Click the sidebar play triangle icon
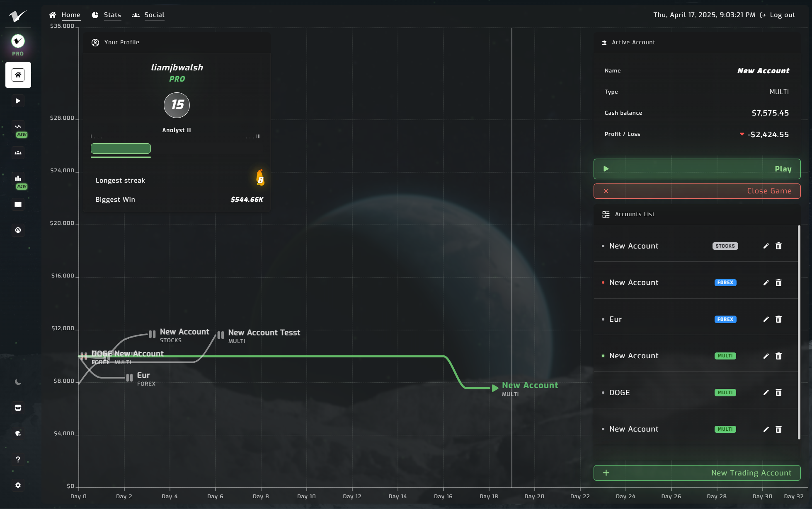 18,101
